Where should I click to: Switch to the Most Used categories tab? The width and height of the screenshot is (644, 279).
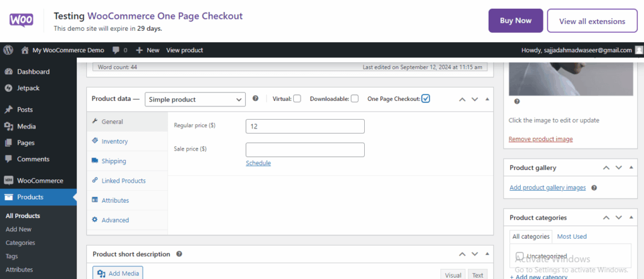click(572, 237)
